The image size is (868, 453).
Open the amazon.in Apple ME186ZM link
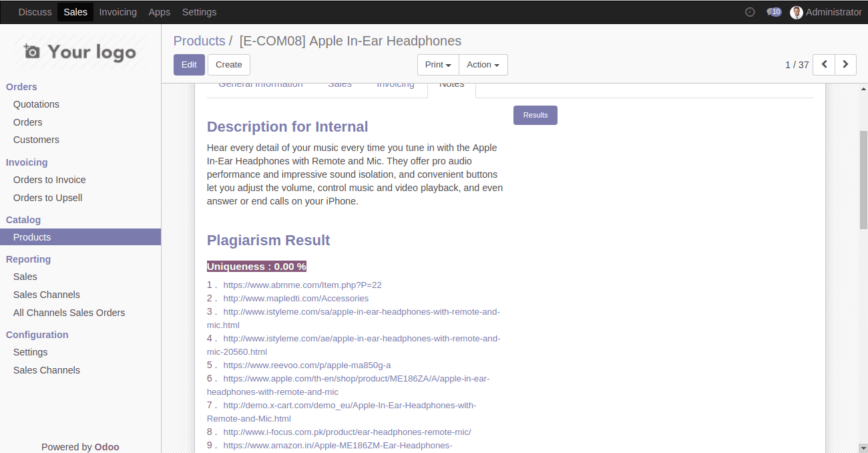338,445
